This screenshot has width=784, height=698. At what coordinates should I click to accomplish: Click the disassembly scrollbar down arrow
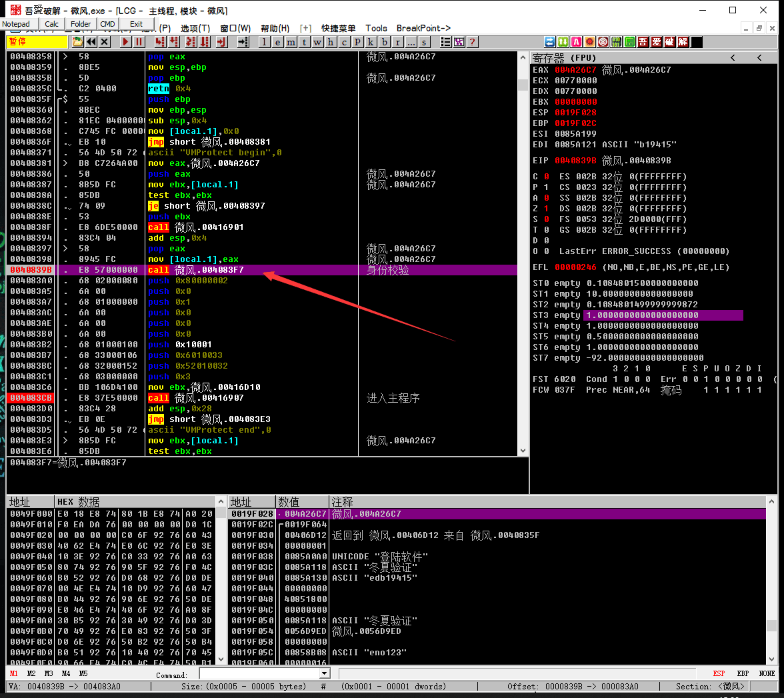[523, 451]
